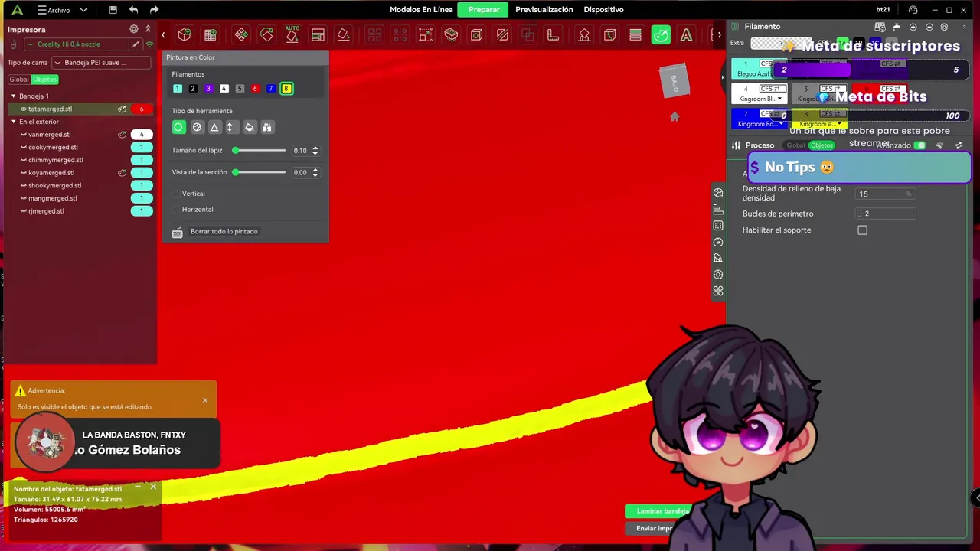Pick filament color 6 red swatch
The width and height of the screenshot is (980, 551).
click(x=255, y=89)
